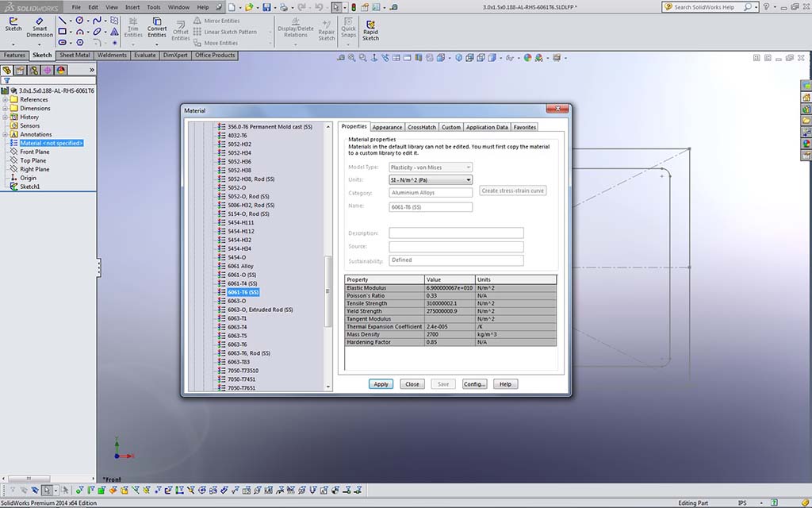
Task: Expand the References folder in feature tree
Action: point(6,100)
